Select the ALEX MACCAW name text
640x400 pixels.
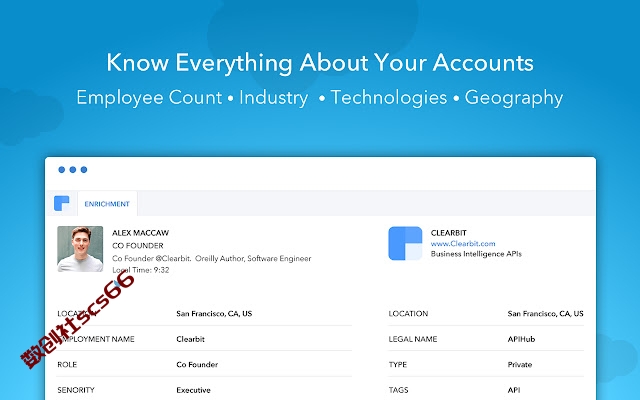pyautogui.click(x=140, y=233)
